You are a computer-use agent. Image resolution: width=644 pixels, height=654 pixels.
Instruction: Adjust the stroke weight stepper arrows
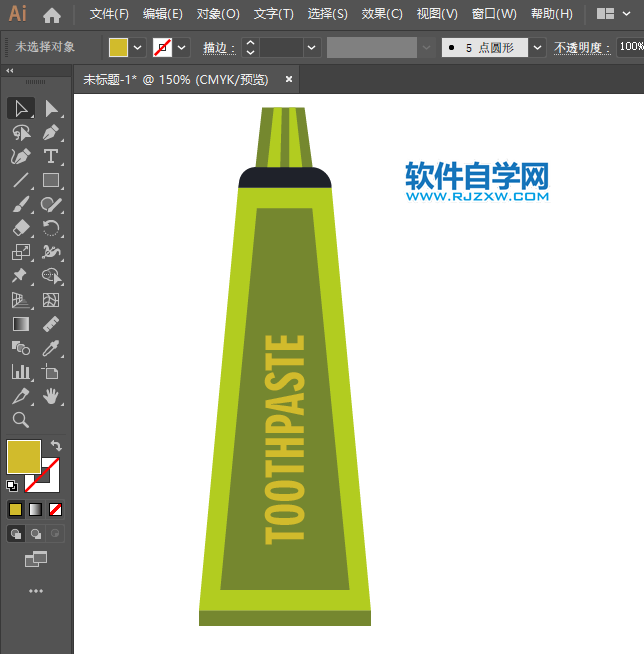point(250,48)
